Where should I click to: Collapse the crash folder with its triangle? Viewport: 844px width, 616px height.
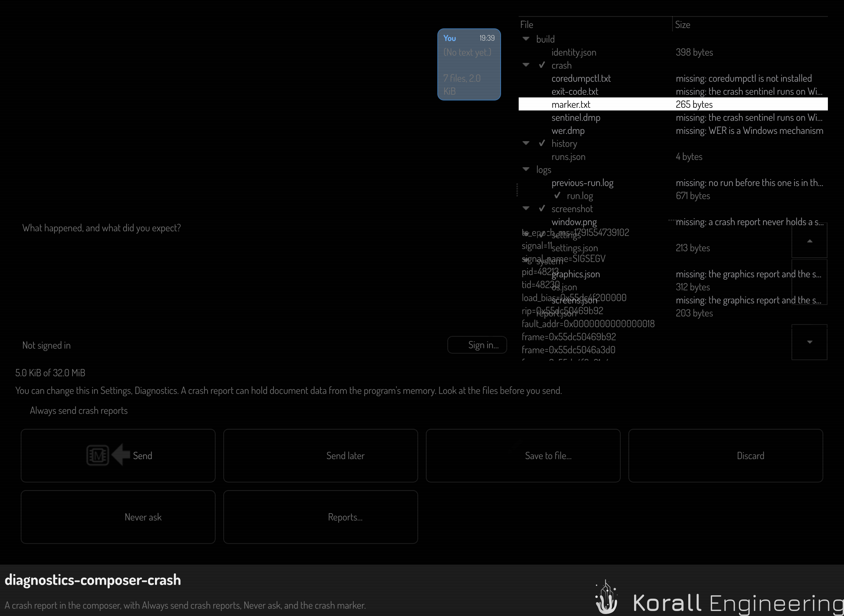(x=526, y=65)
